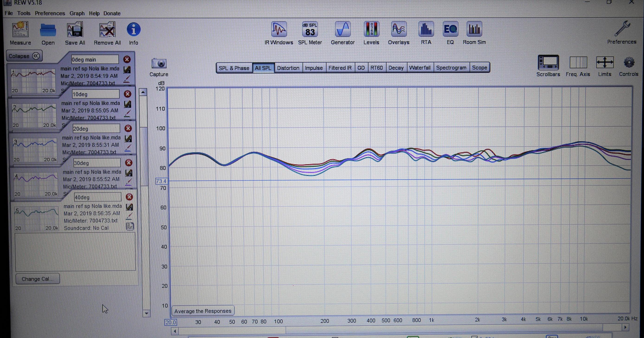Viewport: 644px width, 338px height.
Task: Save the 0deg main measurement via its disk icon
Action: pyautogui.click(x=127, y=69)
